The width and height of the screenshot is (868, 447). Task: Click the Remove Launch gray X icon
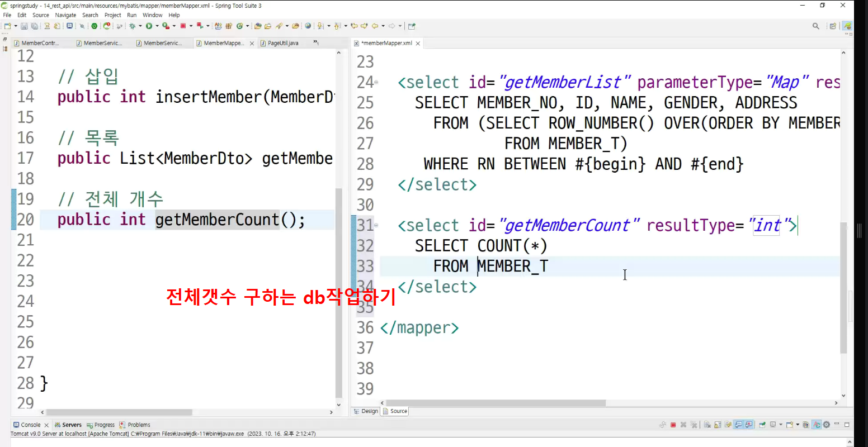pos(683,425)
